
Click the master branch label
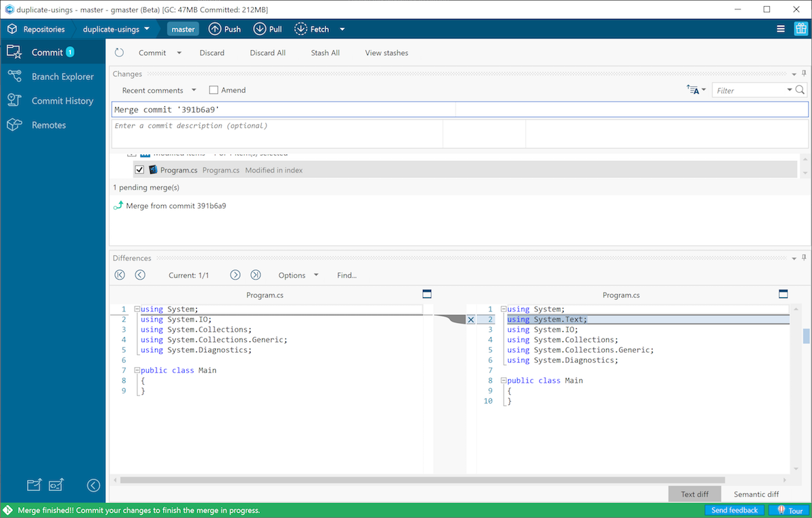click(x=183, y=29)
